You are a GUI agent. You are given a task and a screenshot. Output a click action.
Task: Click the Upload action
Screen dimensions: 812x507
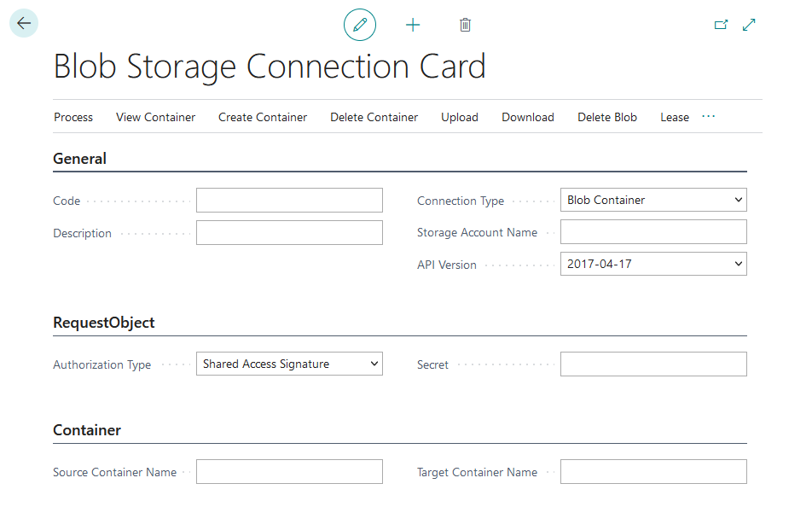pyautogui.click(x=459, y=117)
